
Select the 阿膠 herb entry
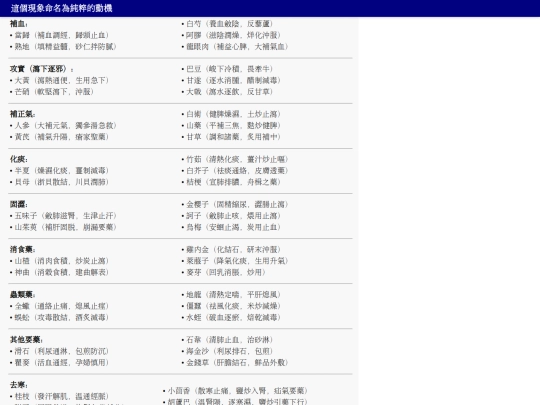pos(231,35)
